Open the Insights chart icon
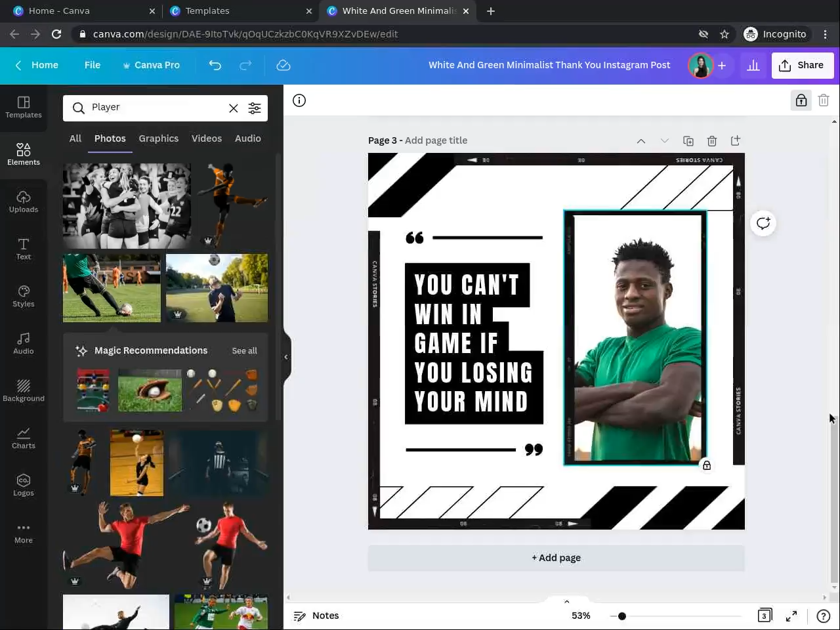 click(753, 65)
